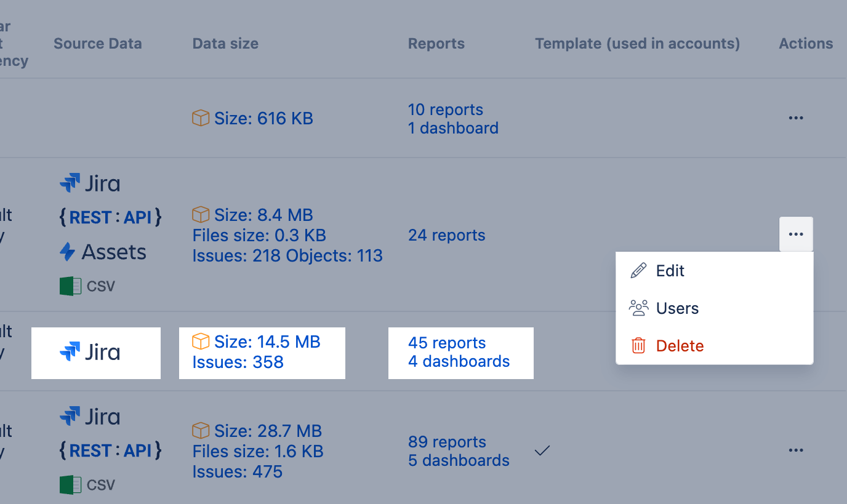Choose Edit from the actions menu
This screenshot has width=847, height=504.
coord(670,271)
